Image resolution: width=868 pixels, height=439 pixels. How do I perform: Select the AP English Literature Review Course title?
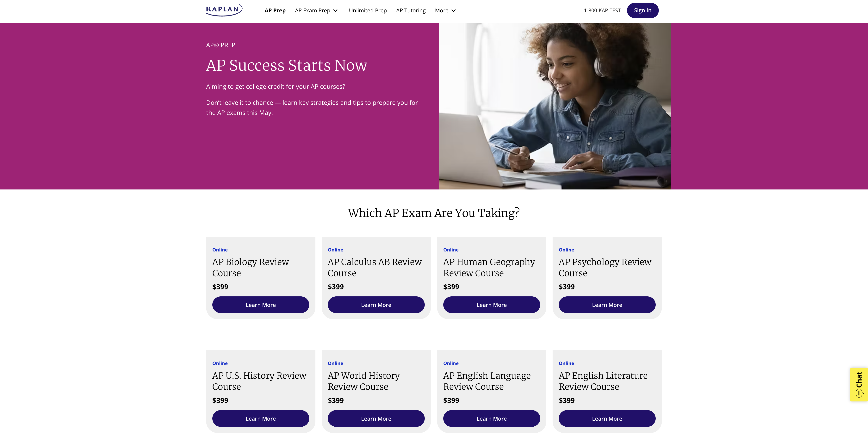[603, 381]
